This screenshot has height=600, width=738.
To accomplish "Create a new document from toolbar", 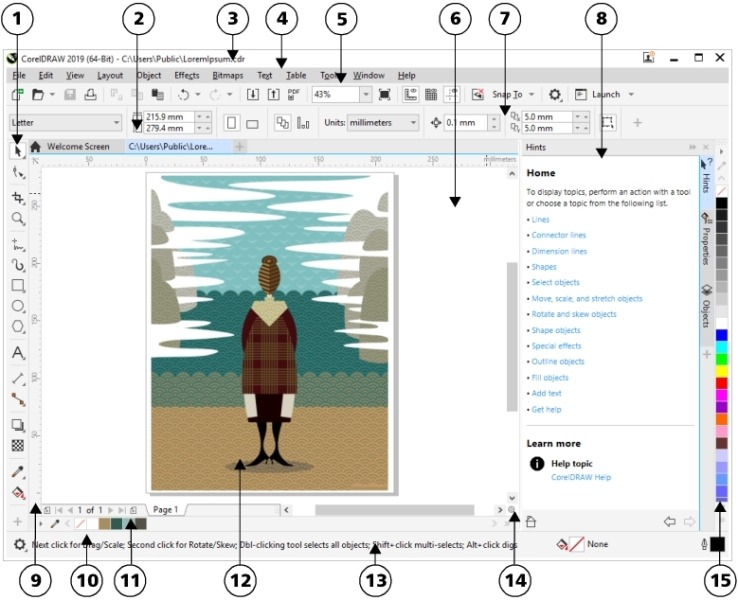I will tap(17, 95).
